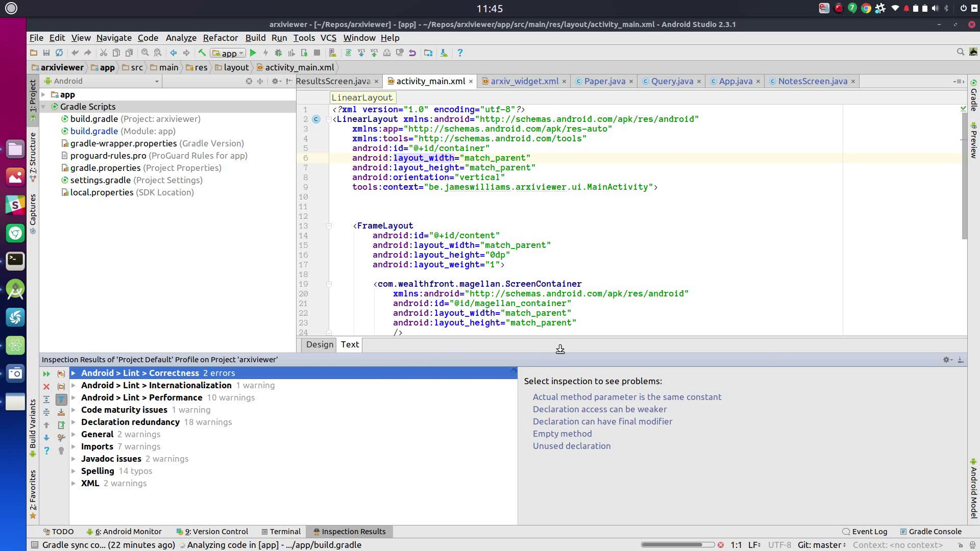Click the Make Project hammer icon
The image size is (980, 551).
(x=202, y=53)
